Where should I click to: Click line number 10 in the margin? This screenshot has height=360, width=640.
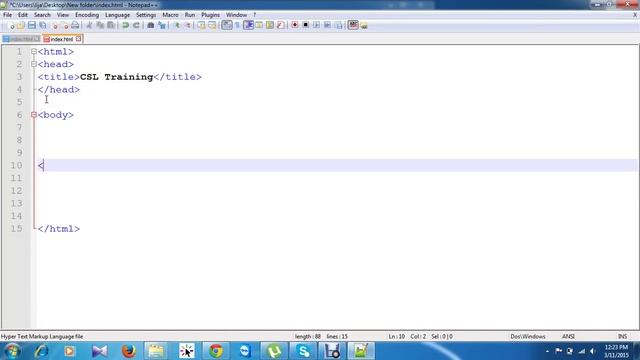[x=16, y=165]
